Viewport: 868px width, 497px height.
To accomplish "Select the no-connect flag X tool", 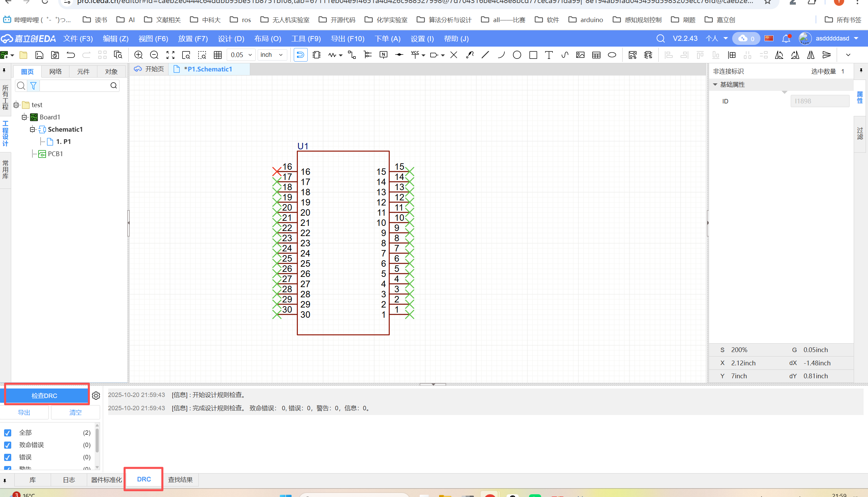I will click(453, 55).
